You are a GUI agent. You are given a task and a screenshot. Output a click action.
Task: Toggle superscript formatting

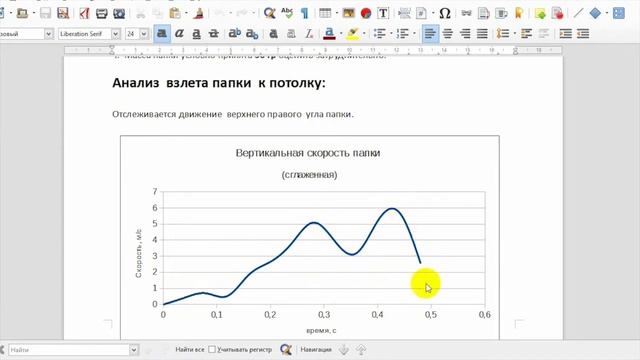234,33
